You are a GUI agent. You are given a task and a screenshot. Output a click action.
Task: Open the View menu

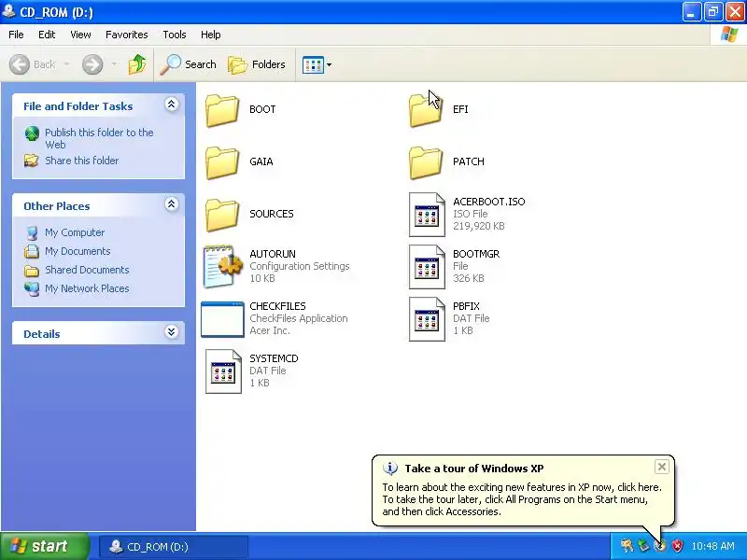point(80,35)
